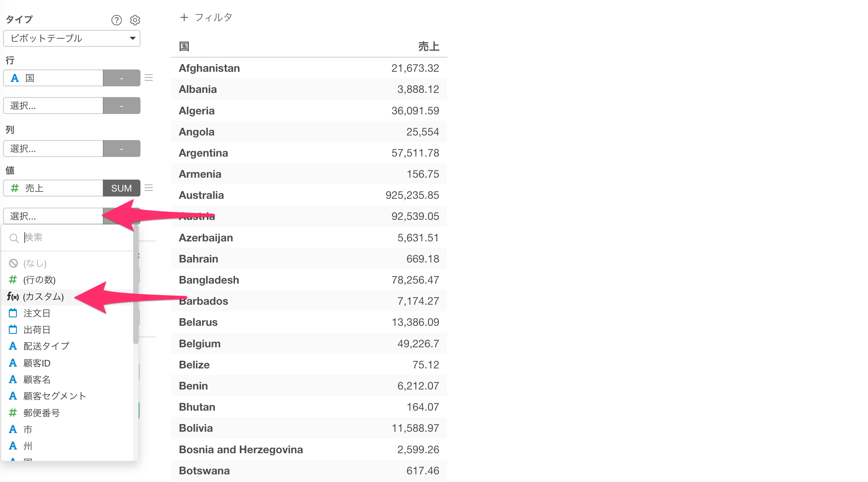The height and width of the screenshot is (482, 868).
Task: Select (行の数) row count option
Action: click(39, 280)
